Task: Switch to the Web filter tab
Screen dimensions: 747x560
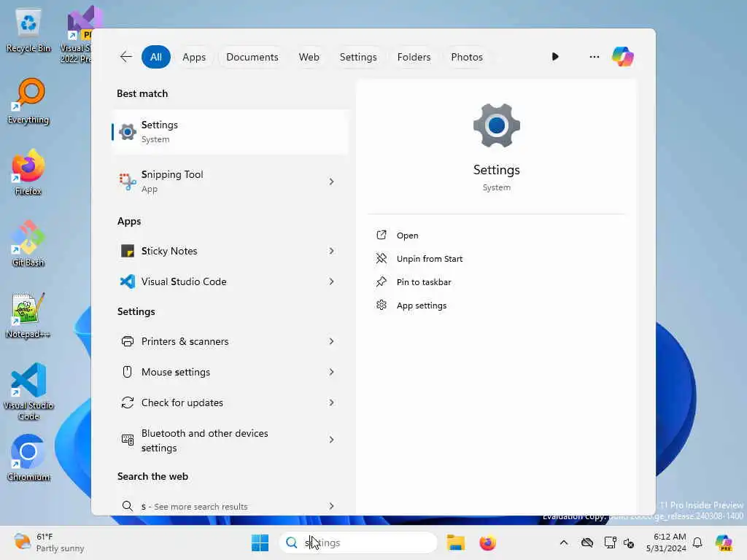Action: (x=309, y=57)
